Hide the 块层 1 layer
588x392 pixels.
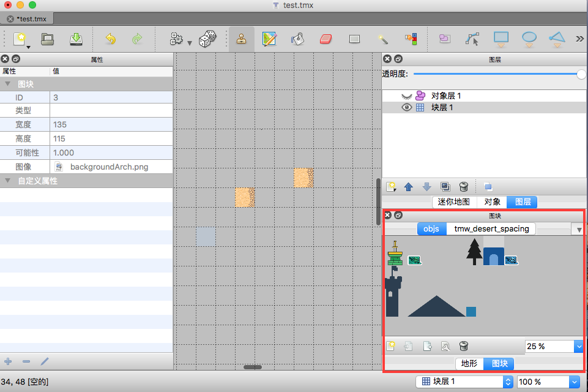click(406, 107)
